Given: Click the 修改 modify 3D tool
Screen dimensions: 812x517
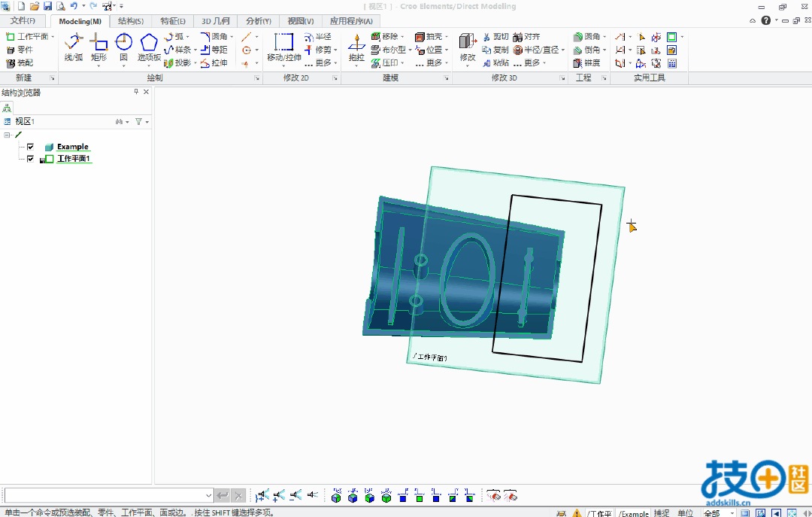Looking at the screenshot, I should (467, 48).
